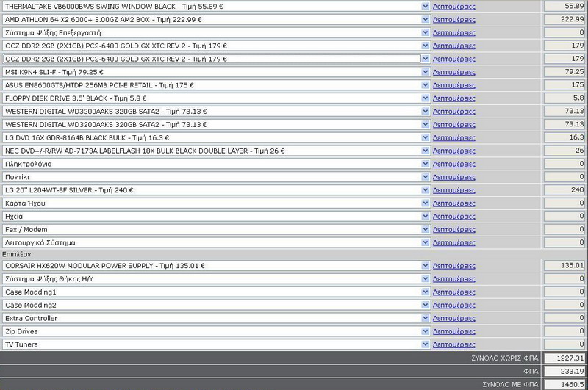Open the LG DVD 16X GDR-8164B dropdown
588x390 pixels.
[215, 137]
